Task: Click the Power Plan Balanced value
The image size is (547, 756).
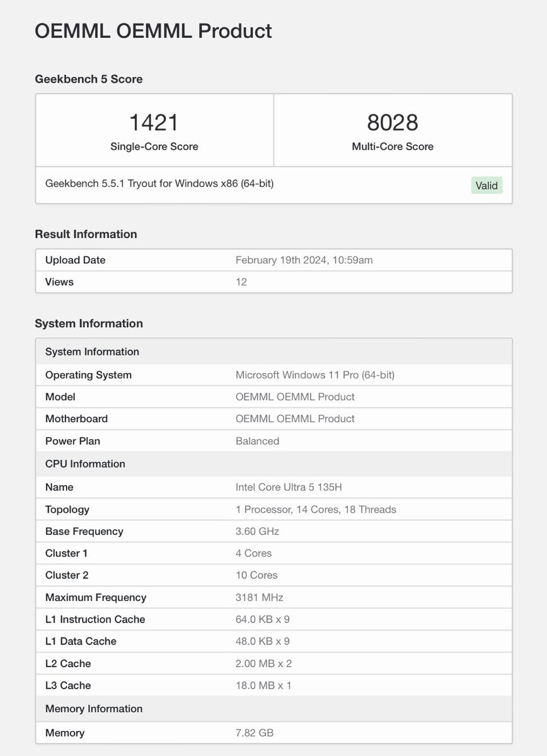Action: (257, 441)
